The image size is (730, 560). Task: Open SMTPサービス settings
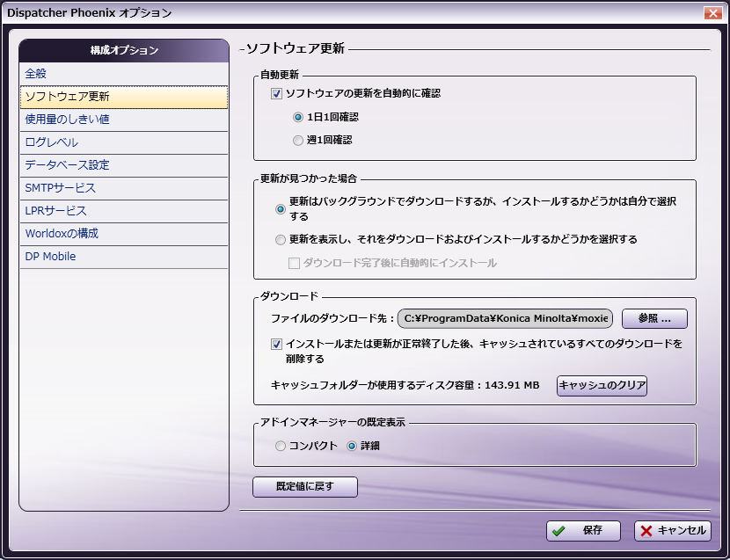(x=124, y=188)
